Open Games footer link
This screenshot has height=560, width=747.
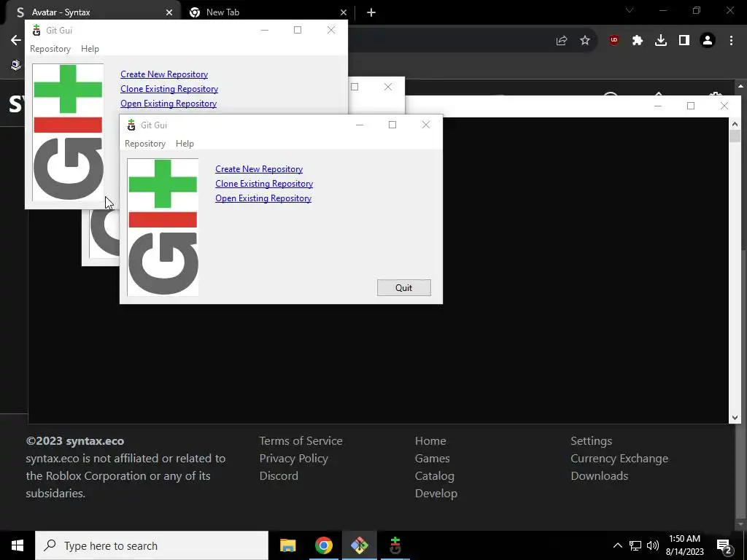(432, 459)
